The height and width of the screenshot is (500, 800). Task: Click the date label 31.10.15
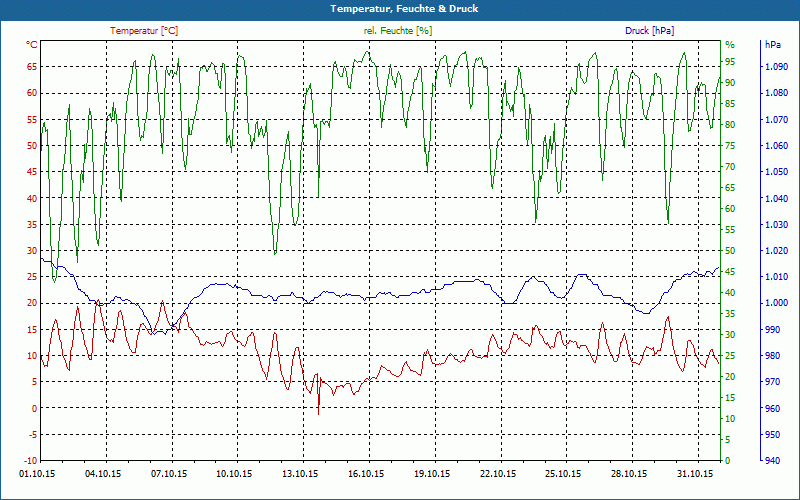(x=694, y=474)
